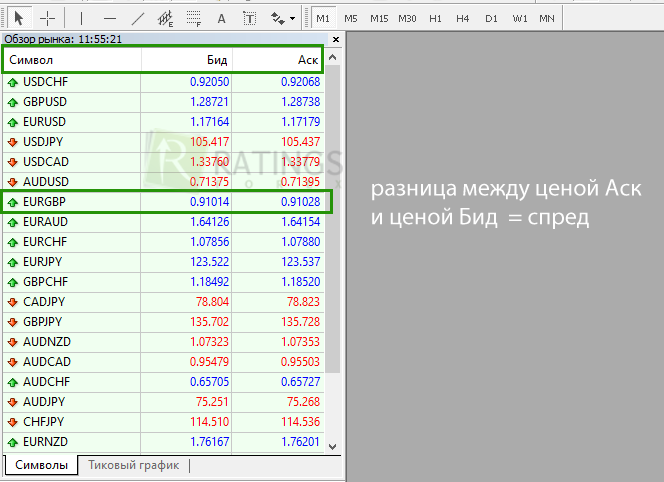Viewport: 664px width, 482px height.
Task: Click the green up arrow beside AUDCHF
Action: coord(13,382)
